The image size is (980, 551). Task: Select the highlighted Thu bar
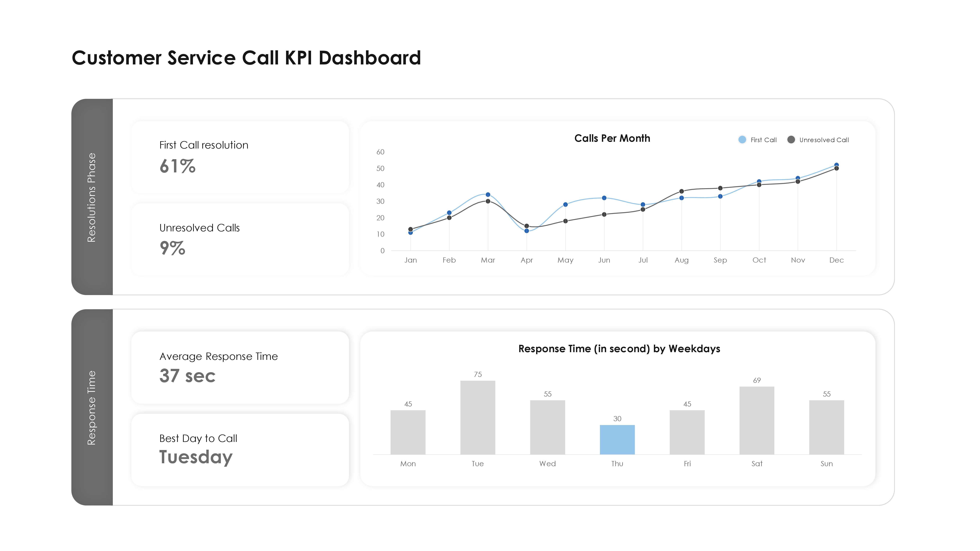[617, 440]
